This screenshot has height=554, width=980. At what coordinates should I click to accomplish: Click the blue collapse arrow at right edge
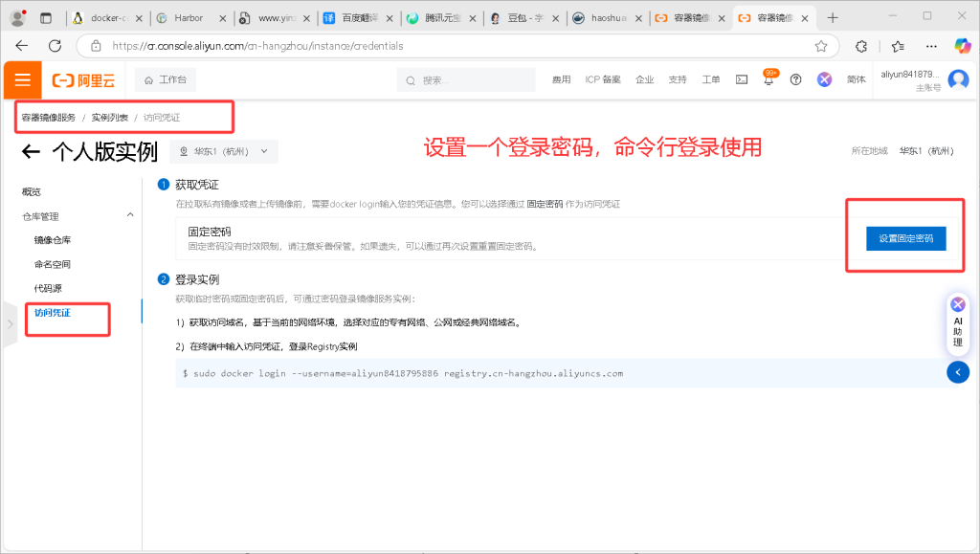click(x=957, y=372)
